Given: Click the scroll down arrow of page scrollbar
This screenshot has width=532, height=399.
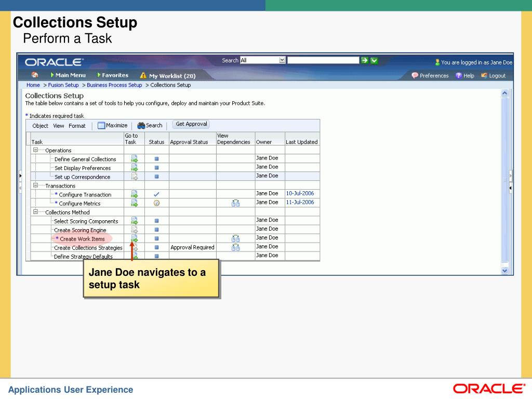Looking at the screenshot, I should tap(504, 270).
